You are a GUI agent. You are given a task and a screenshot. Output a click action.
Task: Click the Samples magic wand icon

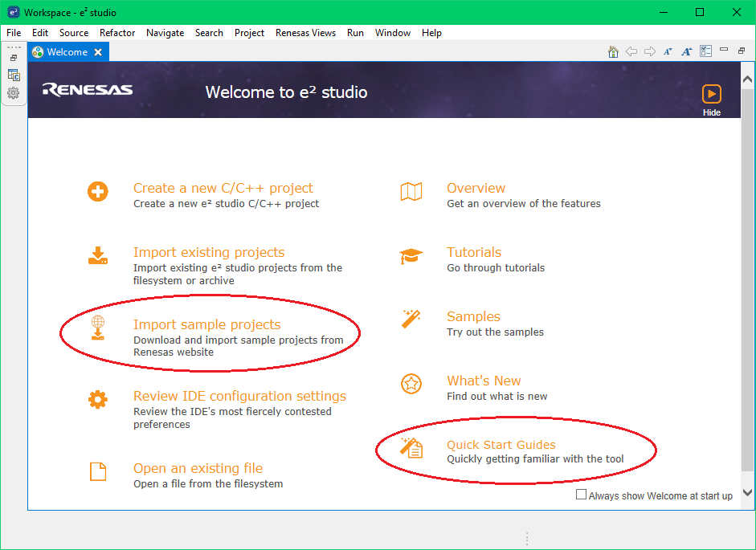tap(411, 319)
